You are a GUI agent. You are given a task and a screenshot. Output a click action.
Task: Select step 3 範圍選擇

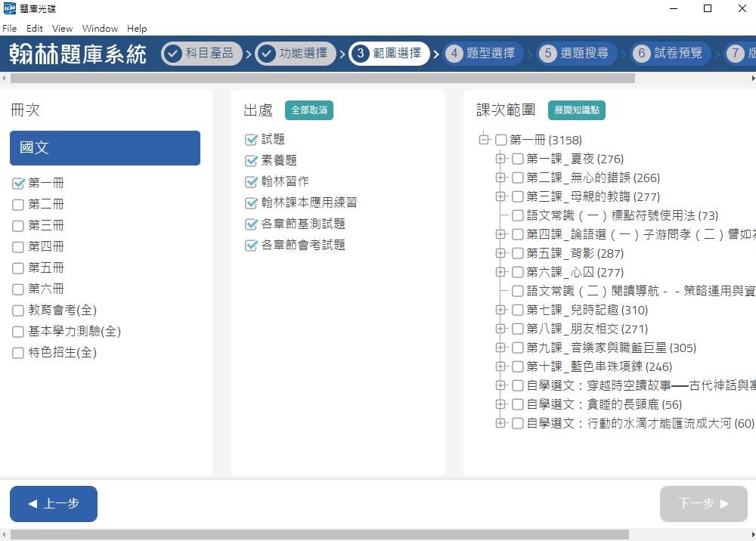389,54
